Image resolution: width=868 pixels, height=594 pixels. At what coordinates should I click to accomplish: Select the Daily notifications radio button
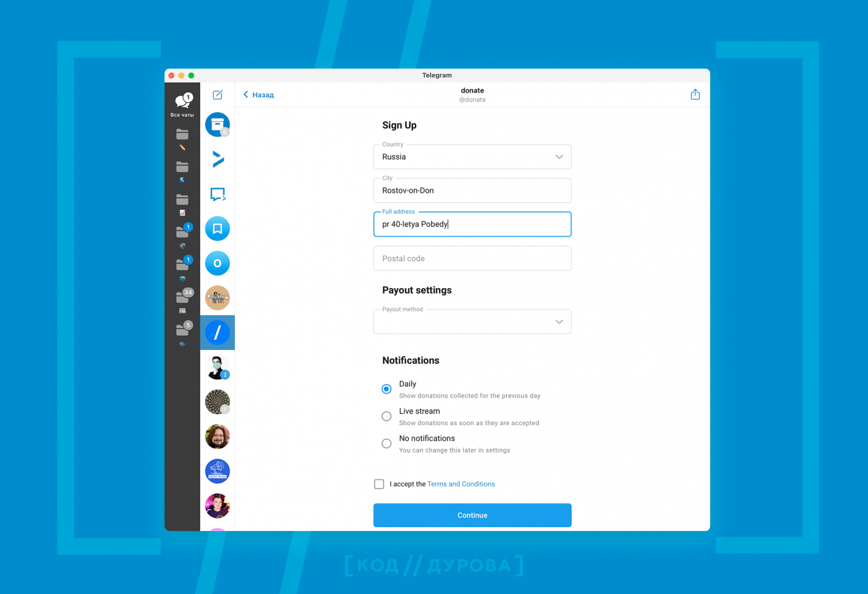pos(386,389)
